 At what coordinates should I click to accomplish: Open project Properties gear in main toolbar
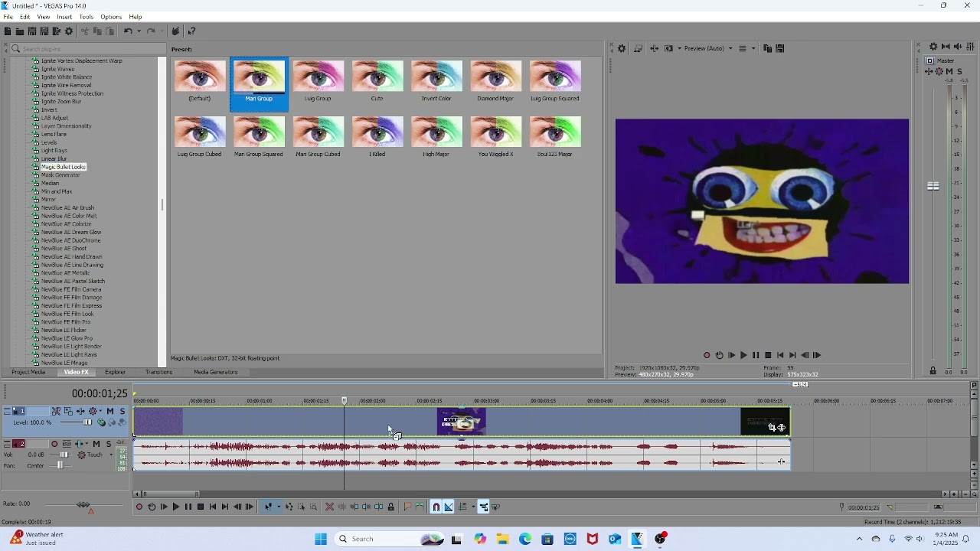coord(69,31)
